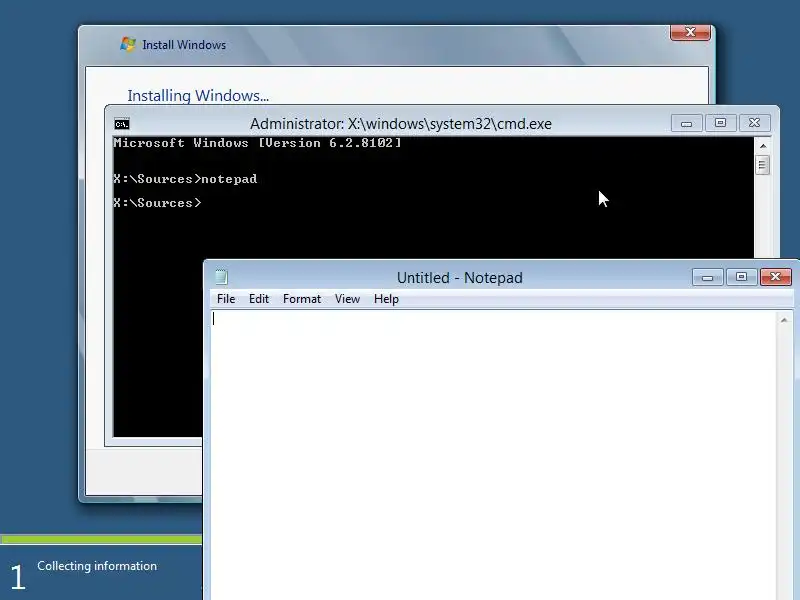Open the Format menu in Notepad

tap(302, 299)
